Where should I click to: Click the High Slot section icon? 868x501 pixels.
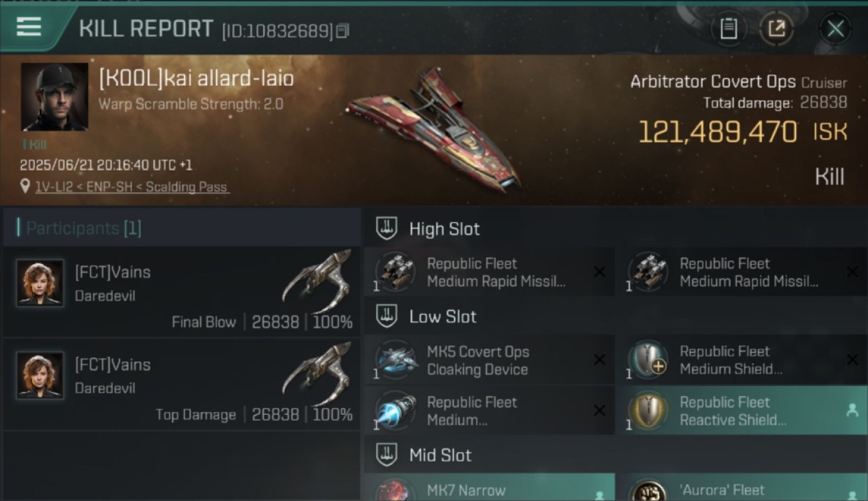[387, 228]
